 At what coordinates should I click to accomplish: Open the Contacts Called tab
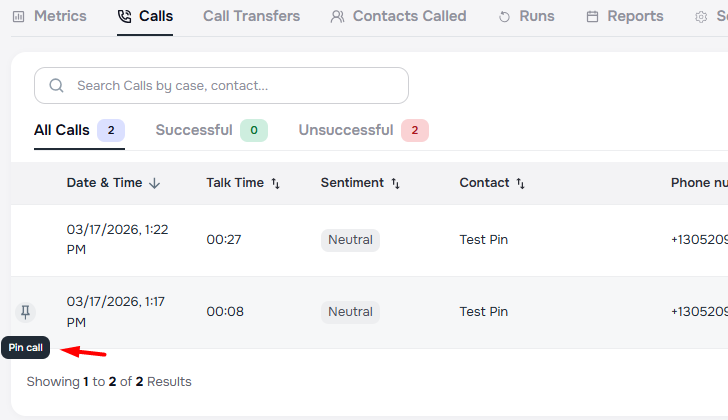(x=398, y=16)
